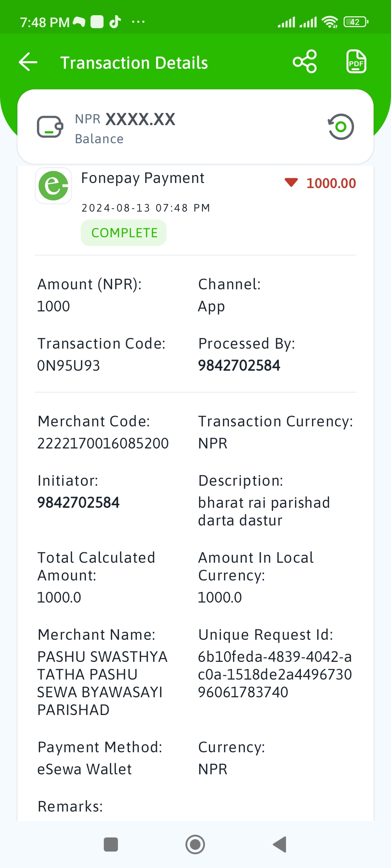Screen dimensions: 391x868
Task: Tap the back arrow icon
Action: (x=28, y=62)
